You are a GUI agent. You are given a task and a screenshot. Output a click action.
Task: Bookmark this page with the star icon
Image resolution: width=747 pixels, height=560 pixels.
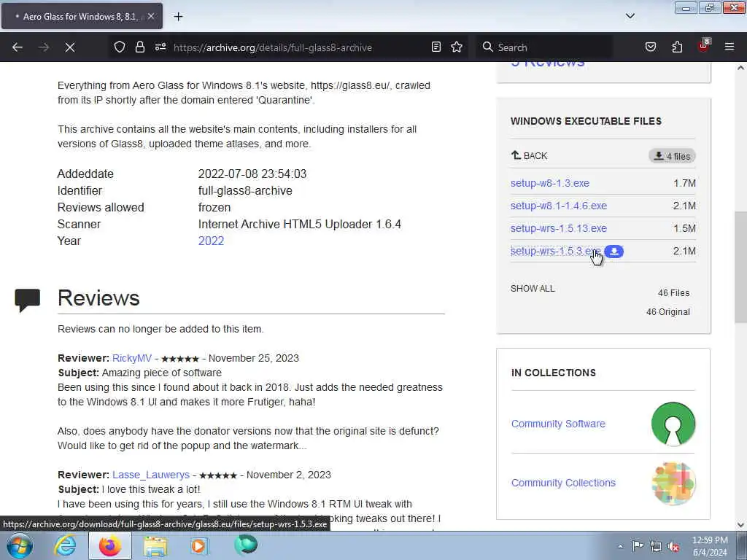point(457,47)
